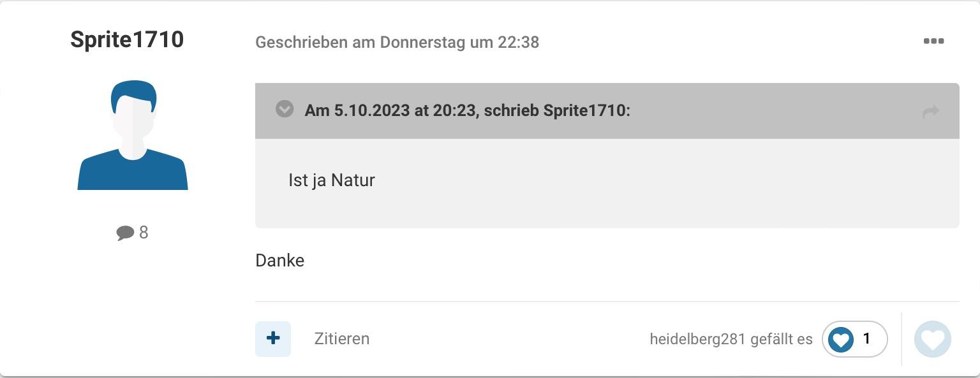Open the timestamp "Geschrieben am Donnerstag um 22:38"

pyautogui.click(x=397, y=43)
